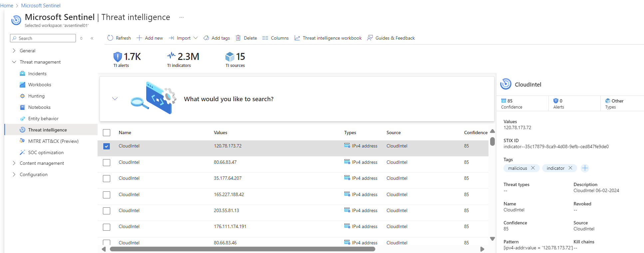Screen dimensions: 644x253
Task: Click the Refresh icon in toolbar
Action: 110,38
